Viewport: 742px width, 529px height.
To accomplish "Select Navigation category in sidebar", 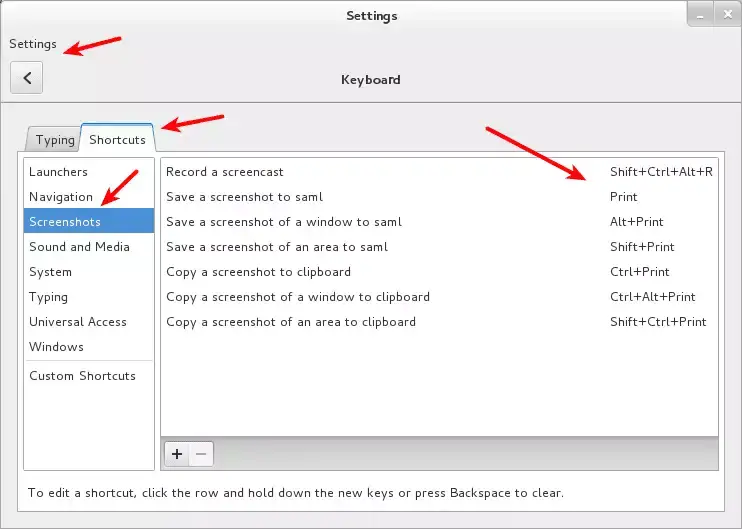I will [x=89, y=197].
